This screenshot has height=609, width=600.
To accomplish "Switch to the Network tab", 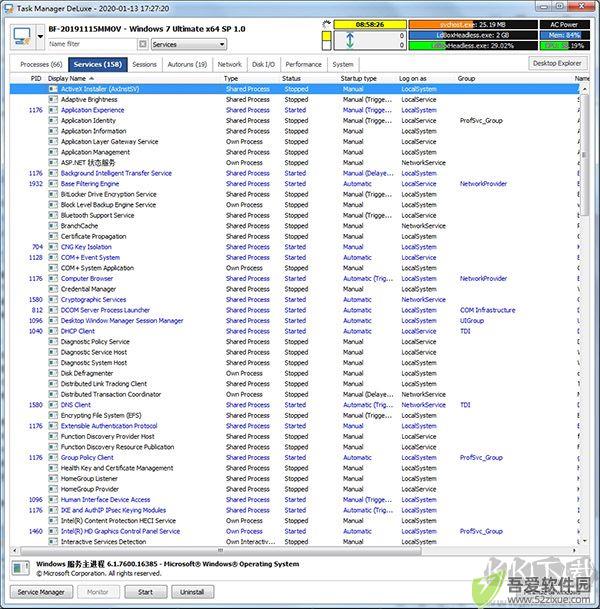I will pyautogui.click(x=230, y=64).
